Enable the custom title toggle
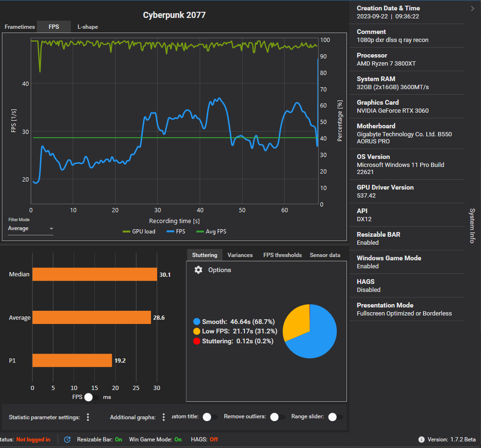 (x=210, y=417)
